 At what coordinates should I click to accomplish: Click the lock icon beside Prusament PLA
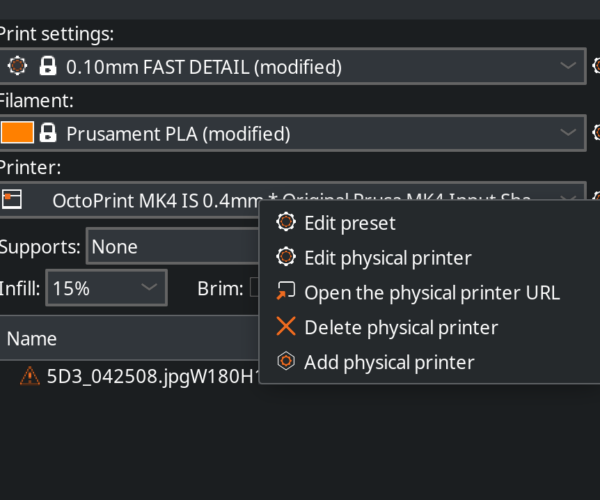[48, 133]
